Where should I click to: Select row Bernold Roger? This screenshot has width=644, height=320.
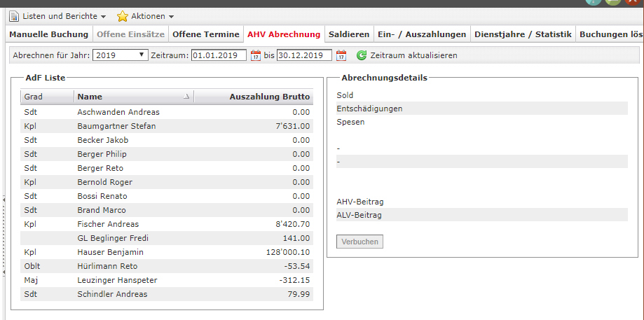pyautogui.click(x=167, y=182)
